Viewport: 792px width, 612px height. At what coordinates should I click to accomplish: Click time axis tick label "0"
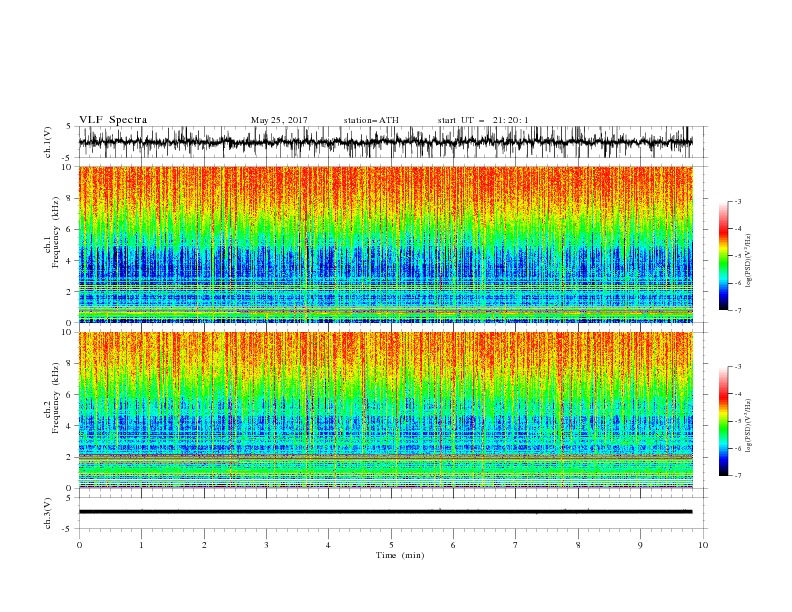point(79,545)
